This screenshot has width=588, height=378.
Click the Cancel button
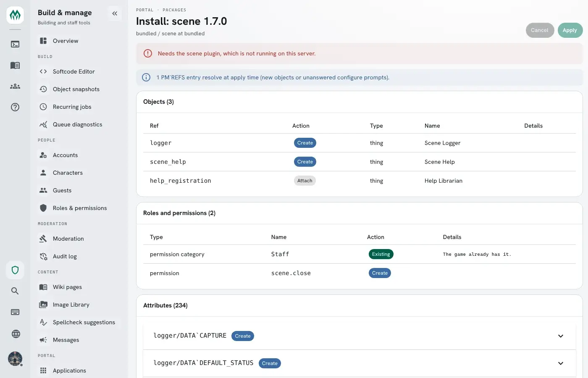coord(540,30)
